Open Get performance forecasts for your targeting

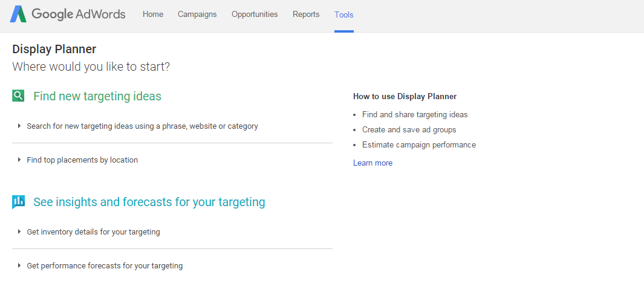coord(105,266)
